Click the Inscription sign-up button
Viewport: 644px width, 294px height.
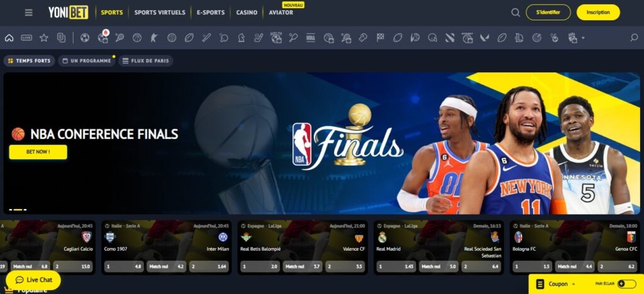click(x=599, y=13)
